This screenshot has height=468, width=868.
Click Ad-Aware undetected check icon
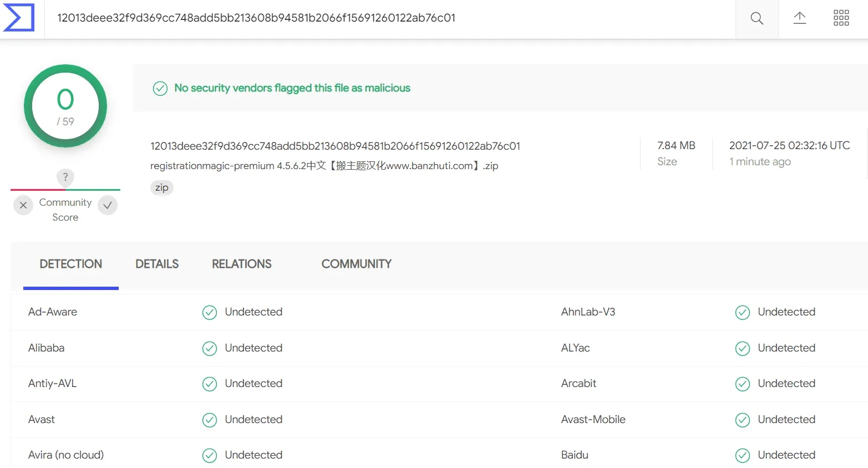point(210,313)
